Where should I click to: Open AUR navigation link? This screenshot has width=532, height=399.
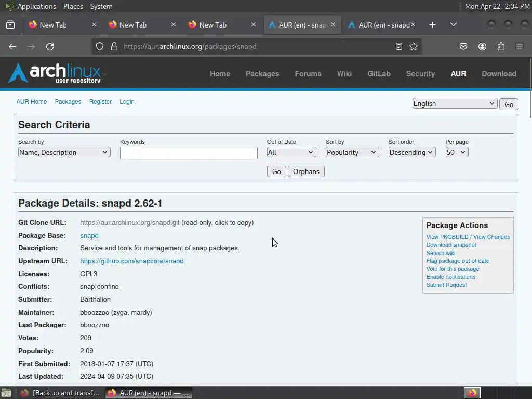click(458, 74)
